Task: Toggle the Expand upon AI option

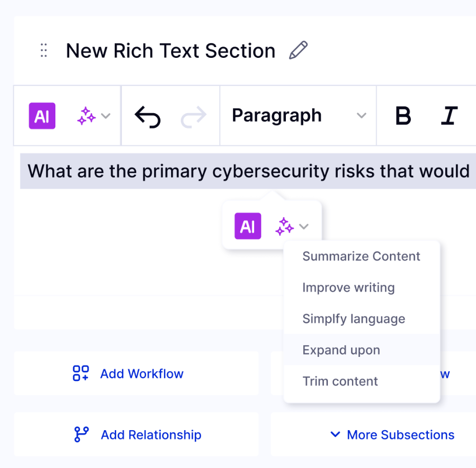Action: (341, 350)
